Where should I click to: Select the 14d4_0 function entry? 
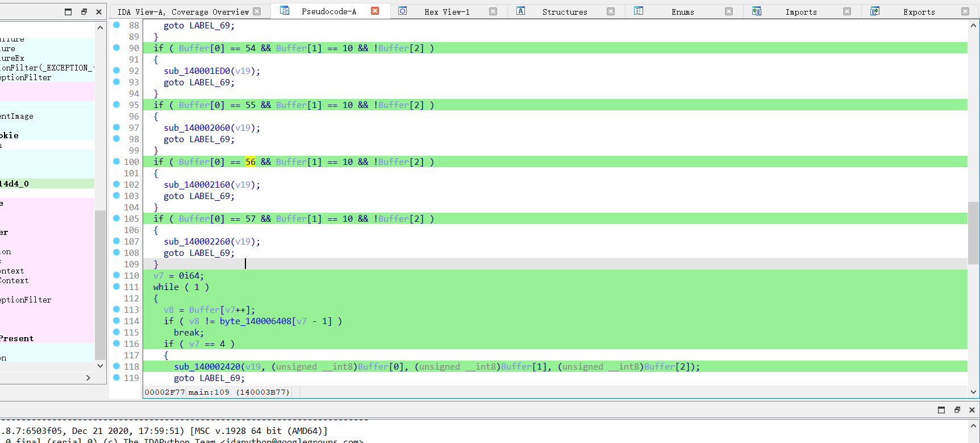47,184
